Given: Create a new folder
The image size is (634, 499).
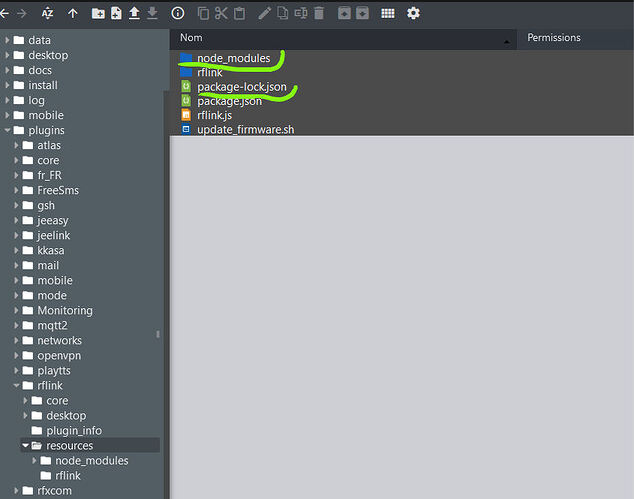Looking at the screenshot, I should [98, 13].
